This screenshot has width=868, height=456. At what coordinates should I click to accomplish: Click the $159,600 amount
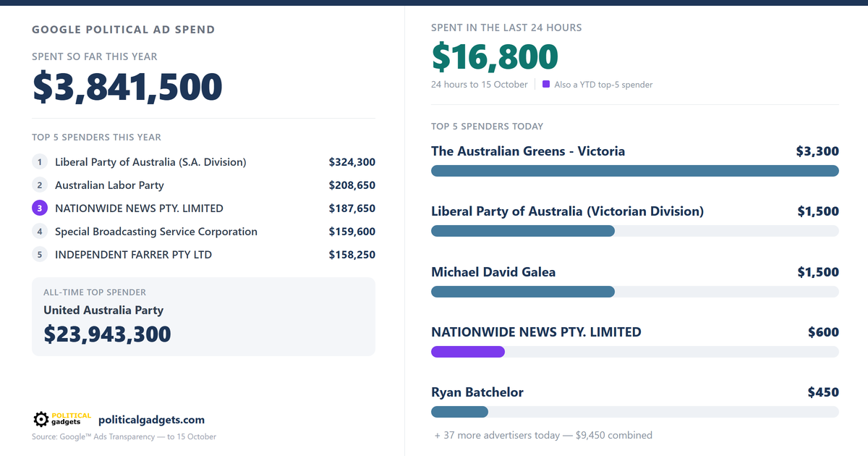[x=352, y=232]
